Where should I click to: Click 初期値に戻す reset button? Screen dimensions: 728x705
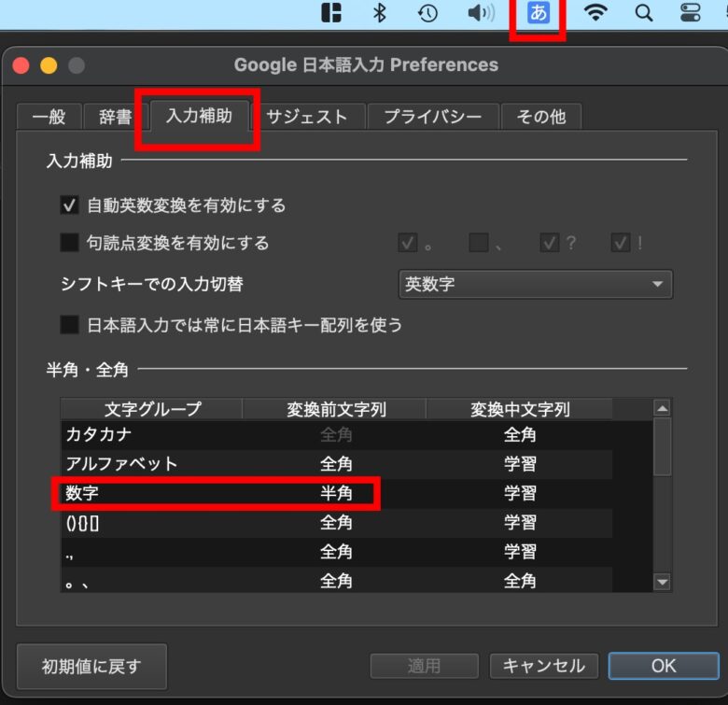[x=91, y=667]
